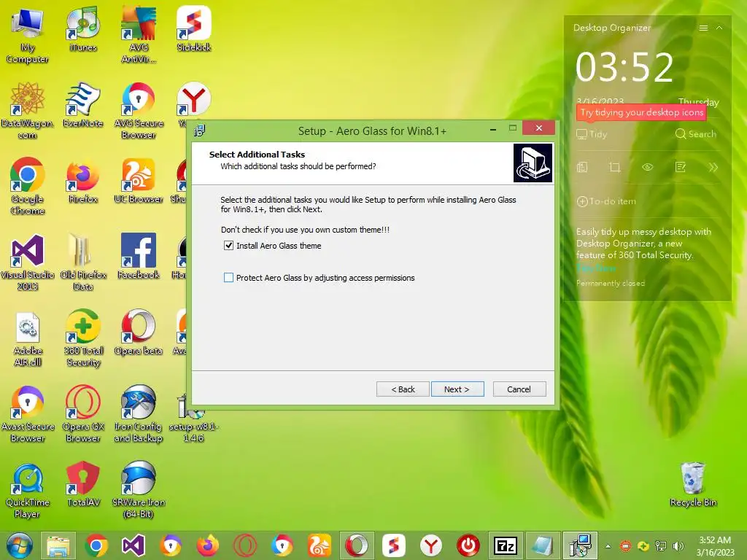
Task: Click the setup window's title bar icon
Action: 200,131
